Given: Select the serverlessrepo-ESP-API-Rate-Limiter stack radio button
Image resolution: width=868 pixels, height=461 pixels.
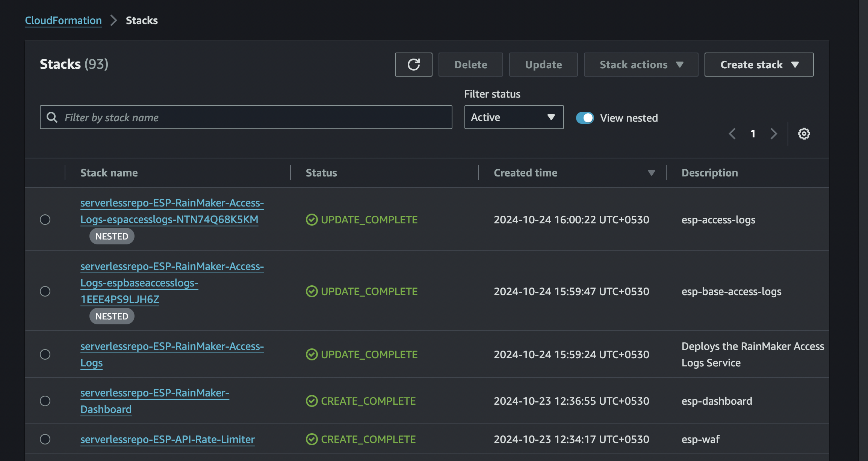Looking at the screenshot, I should tap(45, 439).
